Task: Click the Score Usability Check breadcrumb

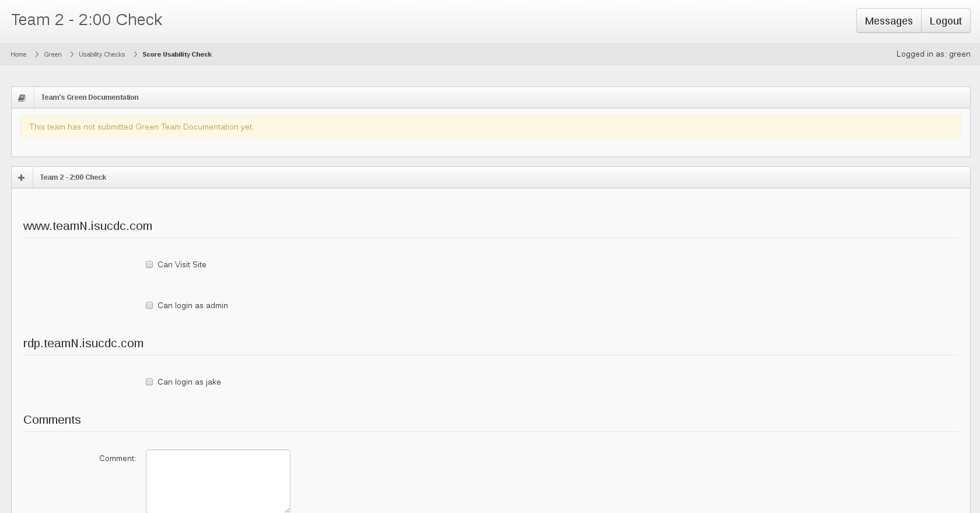Action: coord(177,54)
